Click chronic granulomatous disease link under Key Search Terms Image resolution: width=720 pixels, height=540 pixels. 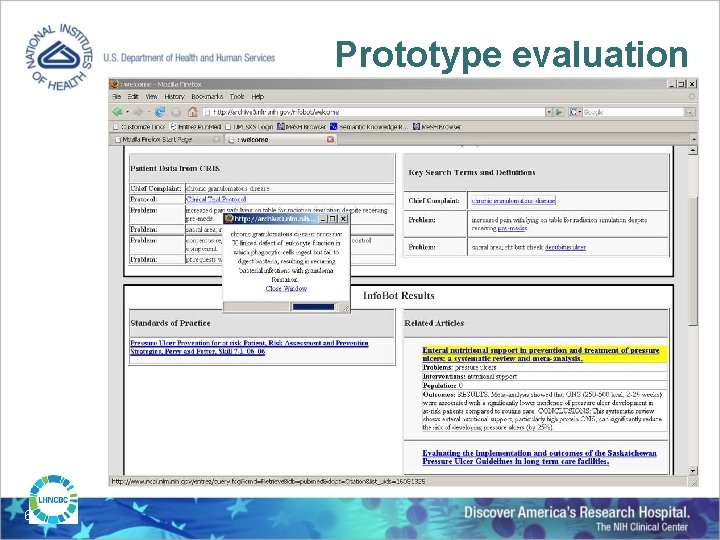coord(513,201)
